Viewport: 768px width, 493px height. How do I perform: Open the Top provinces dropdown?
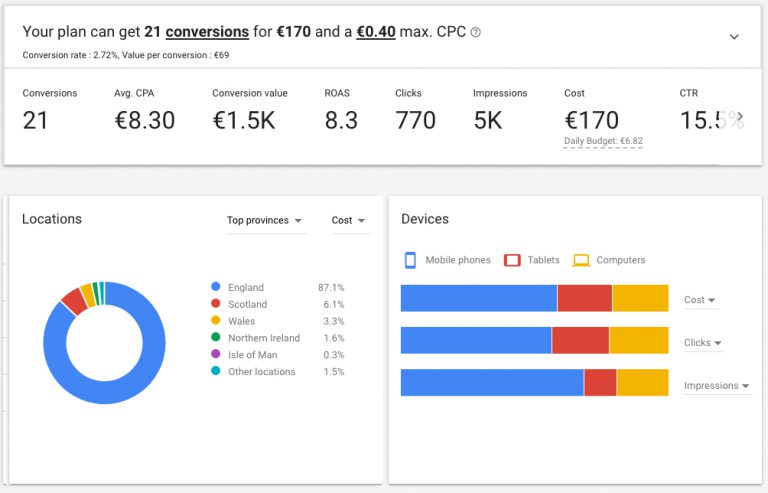point(265,221)
